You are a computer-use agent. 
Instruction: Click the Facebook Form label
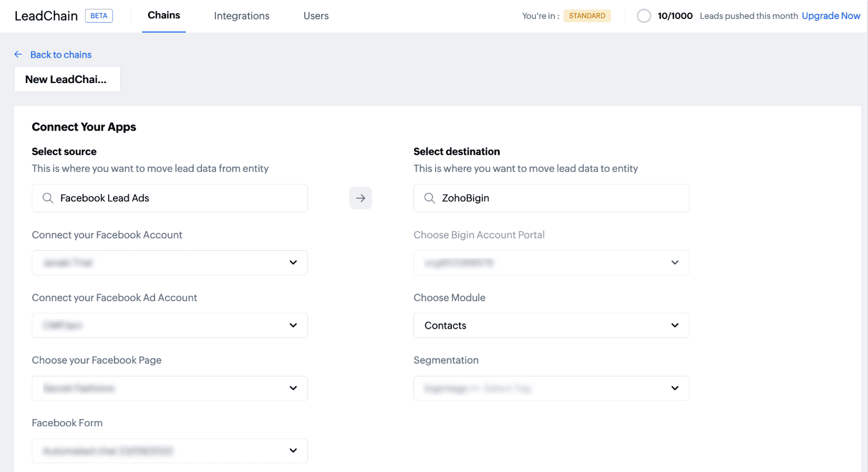67,423
